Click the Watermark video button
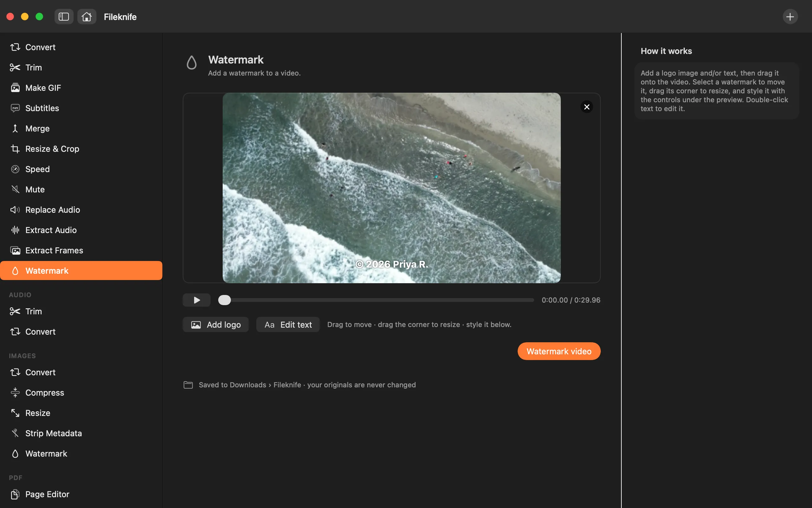The height and width of the screenshot is (508, 812). 559,351
